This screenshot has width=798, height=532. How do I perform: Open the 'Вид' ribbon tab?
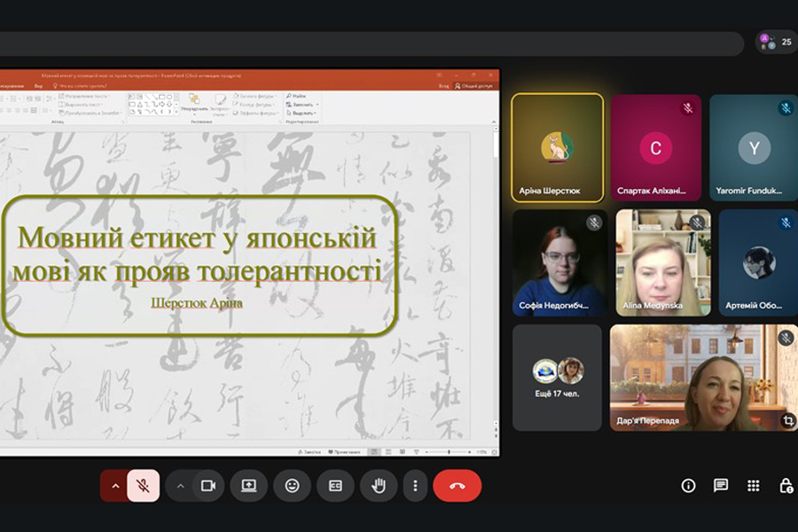click(x=38, y=86)
